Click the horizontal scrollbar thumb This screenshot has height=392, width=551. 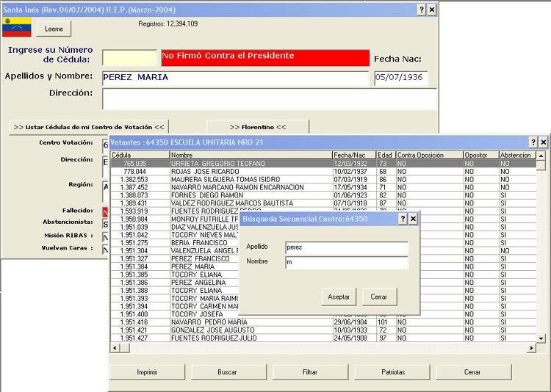[125, 348]
